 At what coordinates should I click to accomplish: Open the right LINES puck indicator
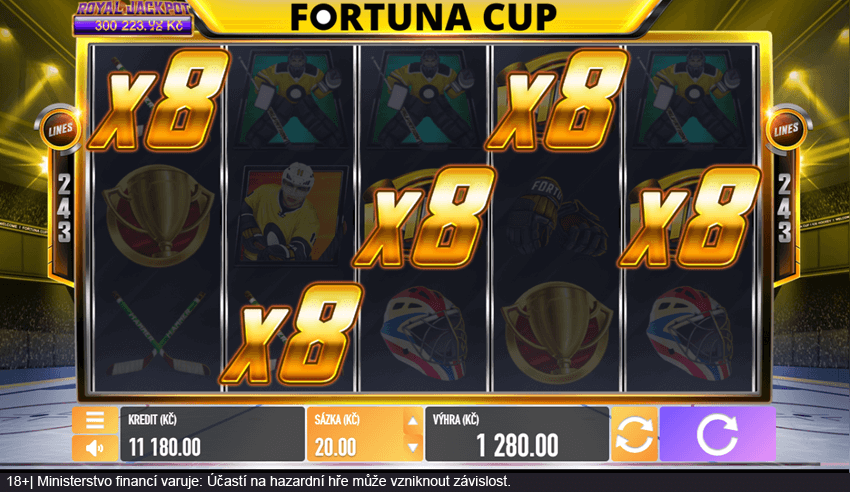coord(786,129)
